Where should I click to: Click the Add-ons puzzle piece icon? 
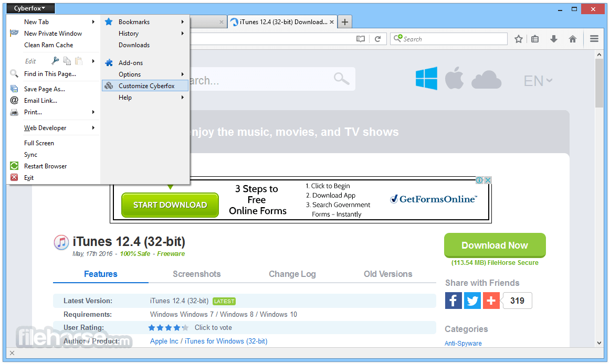click(x=109, y=62)
